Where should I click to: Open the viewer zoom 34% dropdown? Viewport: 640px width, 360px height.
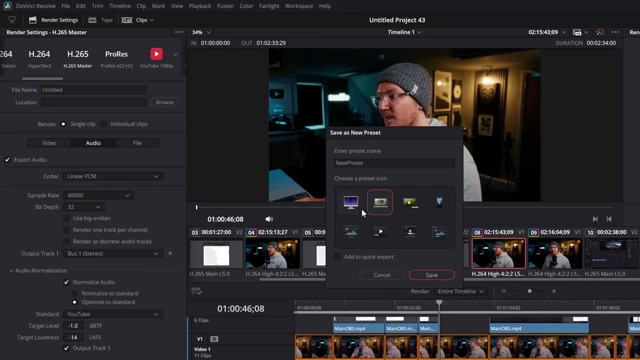coord(201,32)
